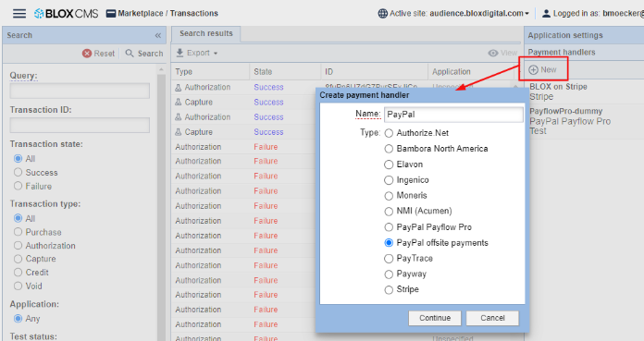
Task: Select BLOX on Stripe payment handler
Action: point(586,91)
